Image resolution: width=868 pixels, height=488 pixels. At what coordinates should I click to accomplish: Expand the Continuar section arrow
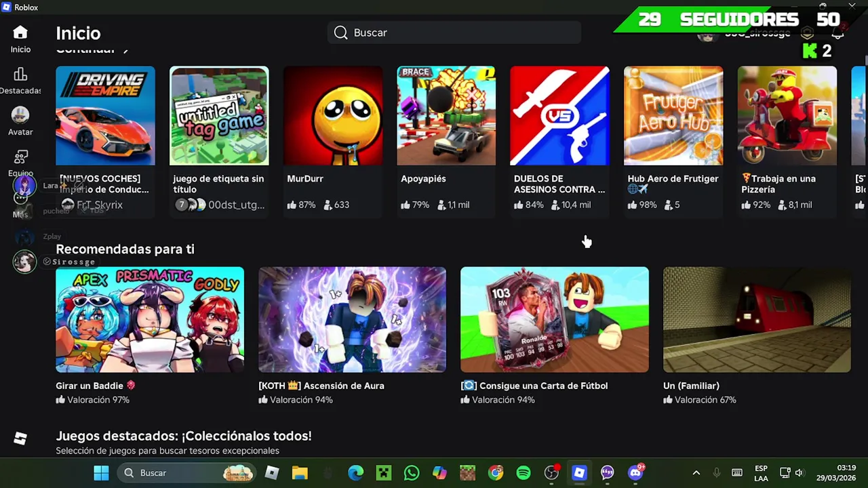[125, 49]
